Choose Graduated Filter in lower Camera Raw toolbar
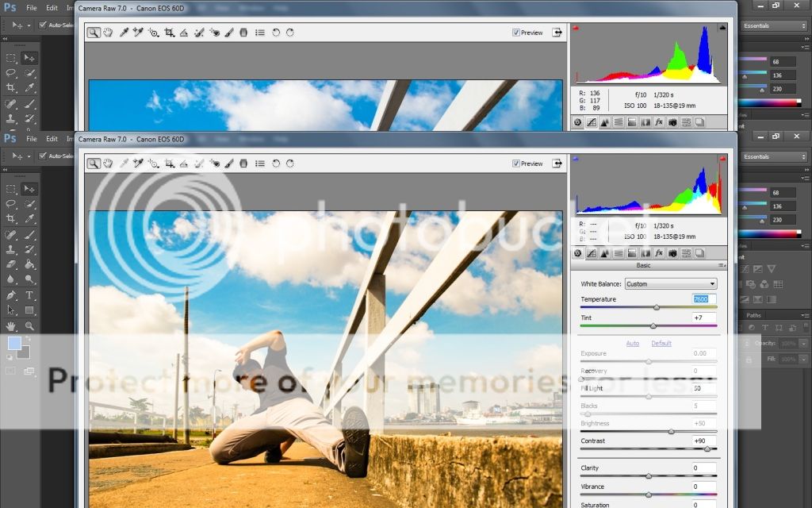The height and width of the screenshot is (508, 812). (243, 164)
